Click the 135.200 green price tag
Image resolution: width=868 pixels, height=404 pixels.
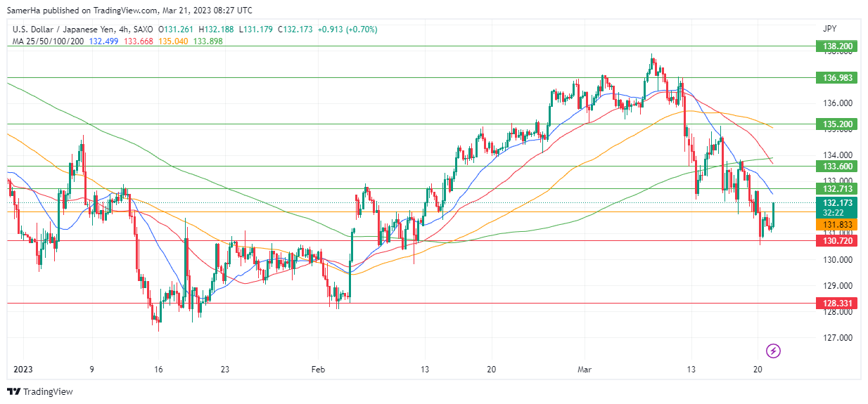[x=838, y=124]
